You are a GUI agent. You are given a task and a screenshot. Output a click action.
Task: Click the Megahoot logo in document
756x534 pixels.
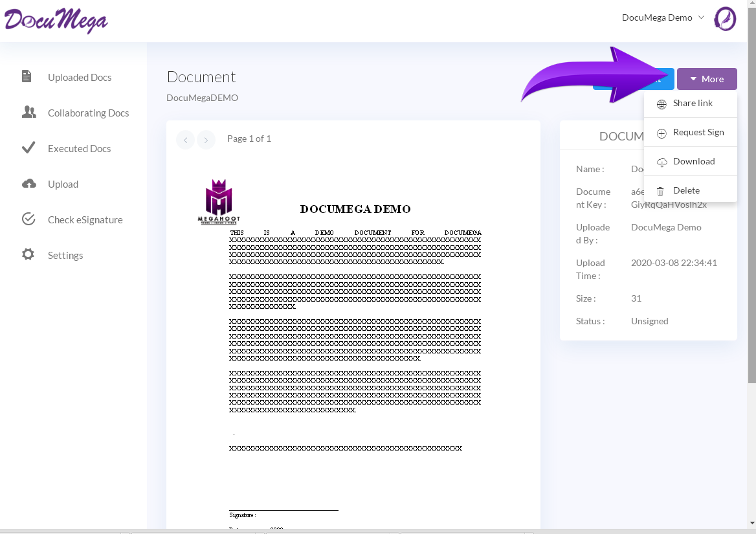219,202
